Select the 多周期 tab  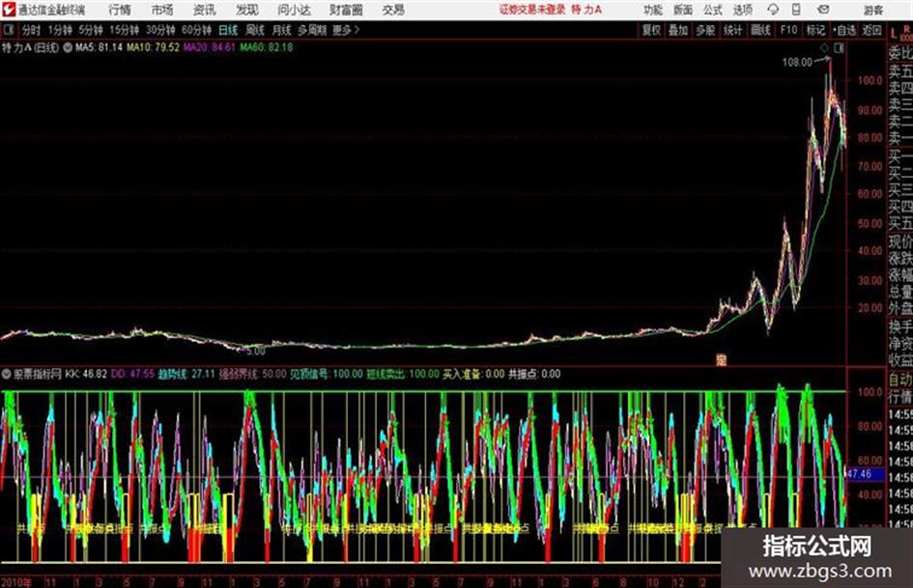pyautogui.click(x=311, y=30)
